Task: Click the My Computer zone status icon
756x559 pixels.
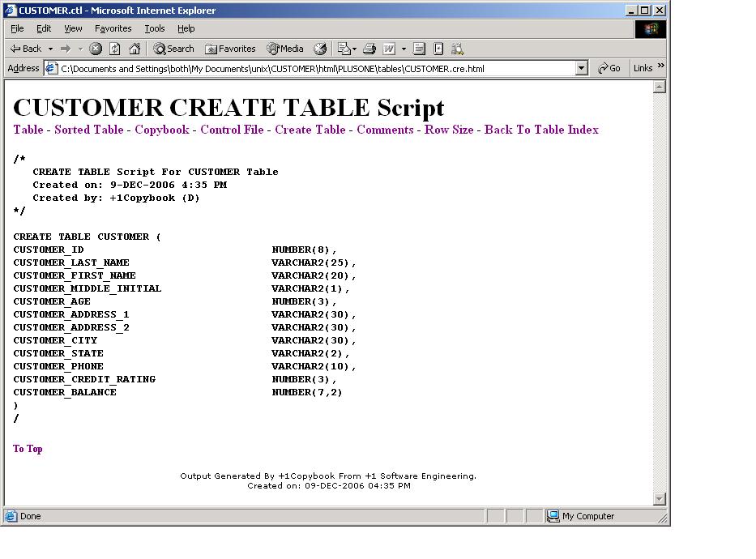Action: pos(553,516)
